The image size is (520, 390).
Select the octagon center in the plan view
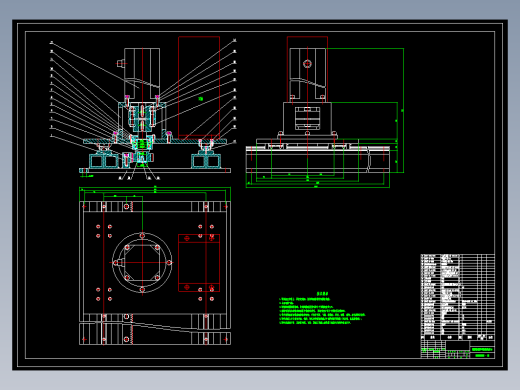pyautogui.click(x=142, y=263)
